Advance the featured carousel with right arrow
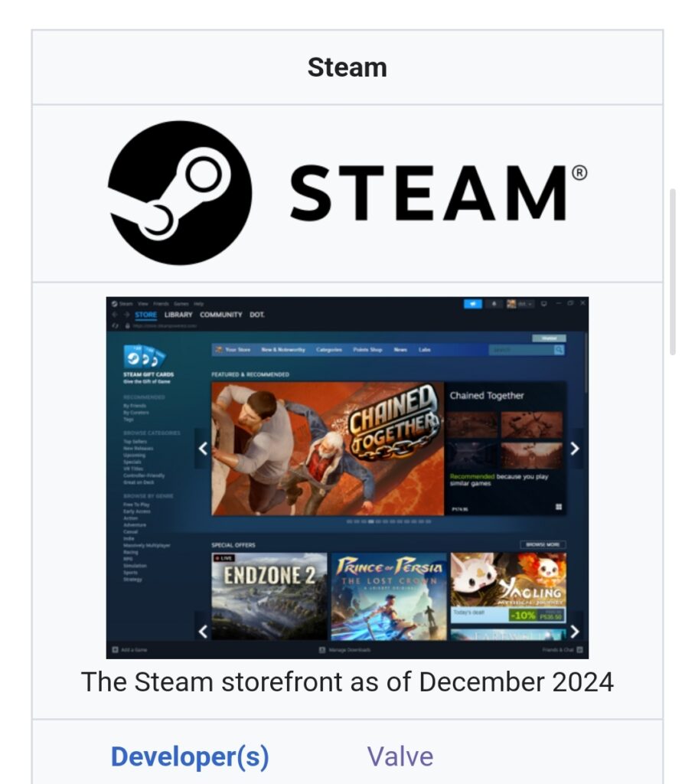695x784 pixels. point(575,449)
